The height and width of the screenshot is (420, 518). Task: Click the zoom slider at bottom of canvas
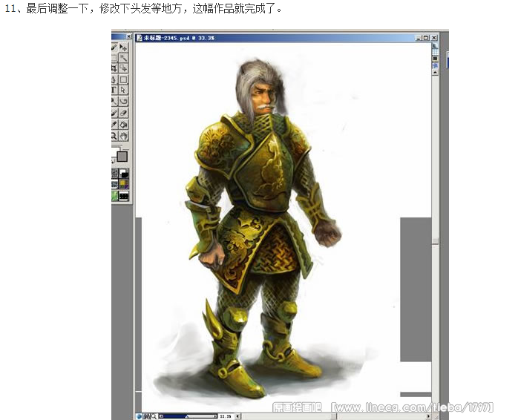(x=188, y=416)
